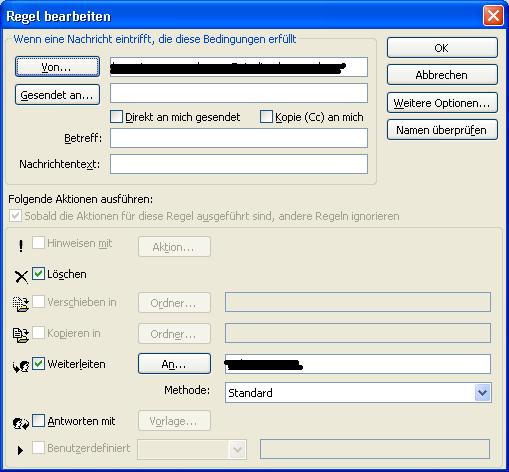Screen dimensions: 509x472
Task: Tick the Verschieben in checkbox
Action: point(38,302)
